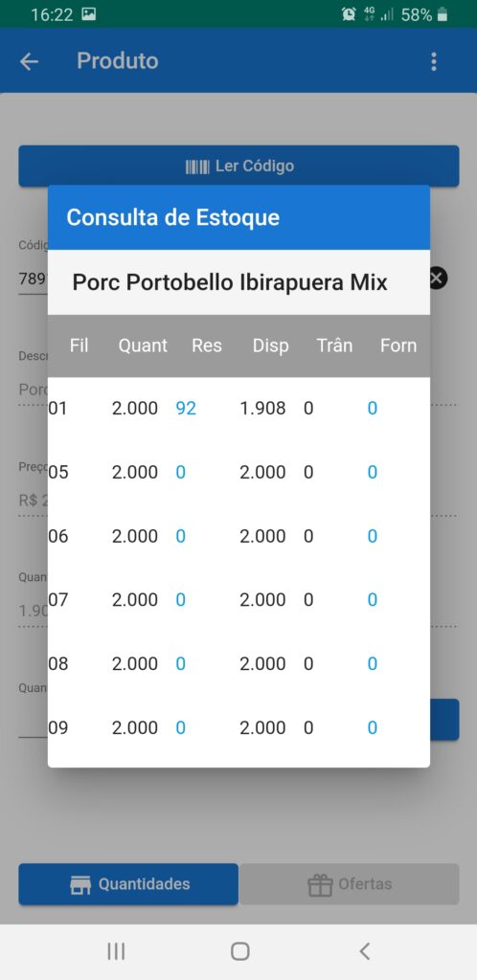Clear the code field with X icon

point(438,278)
